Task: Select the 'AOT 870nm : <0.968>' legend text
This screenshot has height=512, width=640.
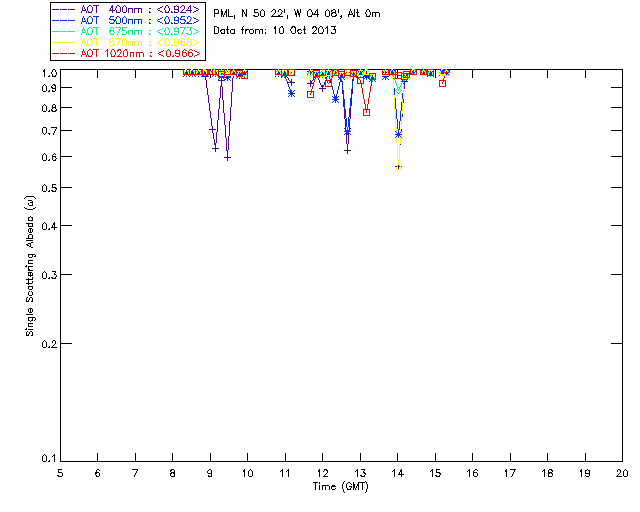Action: click(x=140, y=42)
